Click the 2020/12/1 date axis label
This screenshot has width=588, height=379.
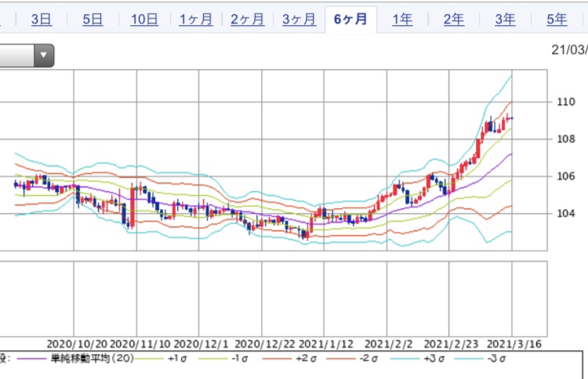pos(201,345)
